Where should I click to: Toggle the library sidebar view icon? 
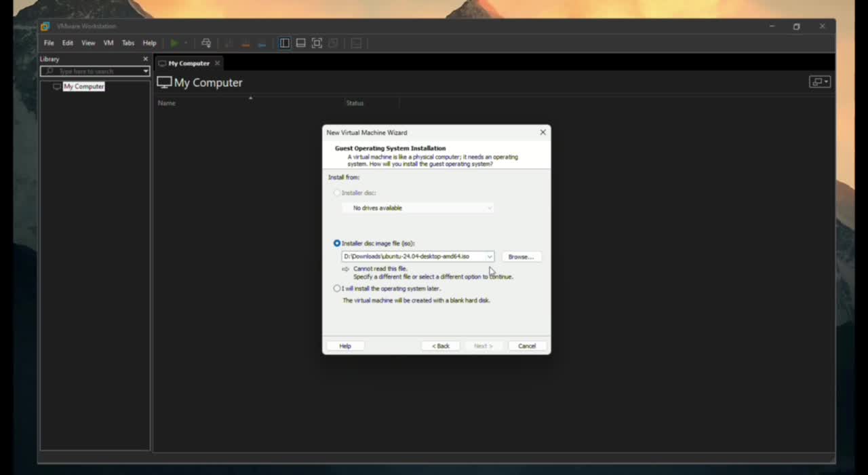285,43
